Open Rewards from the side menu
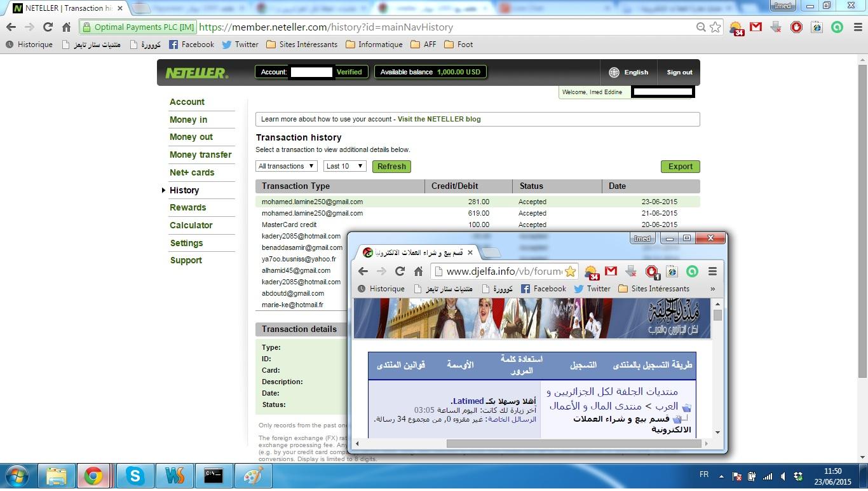 pyautogui.click(x=188, y=207)
